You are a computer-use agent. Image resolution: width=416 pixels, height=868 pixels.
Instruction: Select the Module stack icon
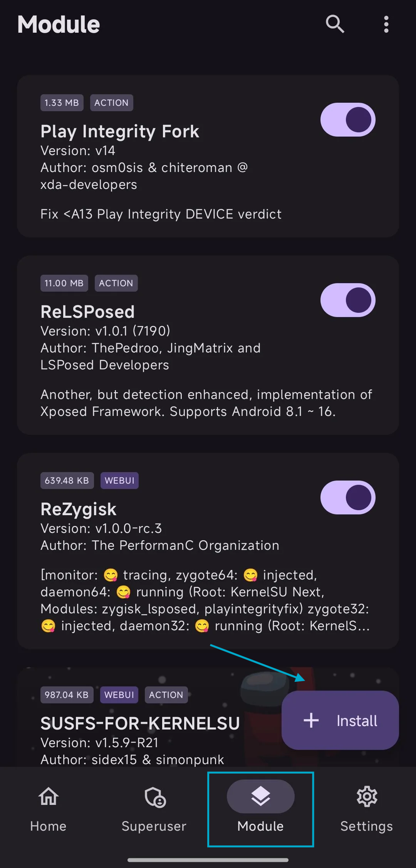coord(261,796)
